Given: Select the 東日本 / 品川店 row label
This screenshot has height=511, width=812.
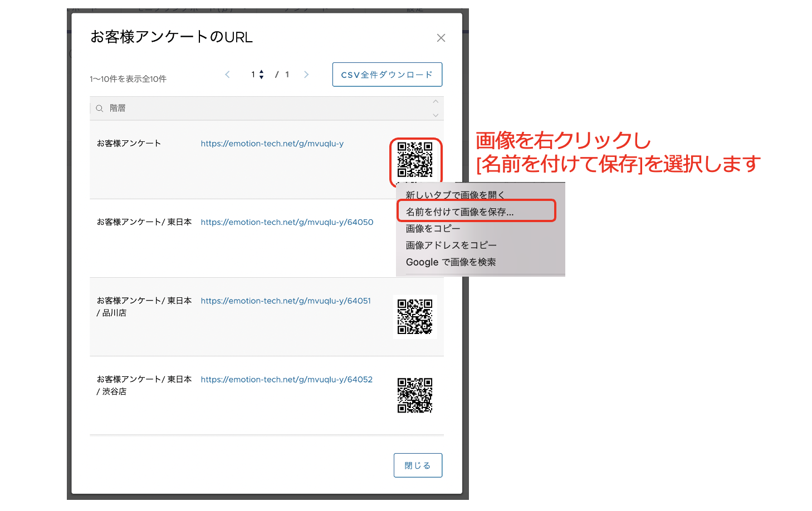Looking at the screenshot, I should (x=144, y=307).
